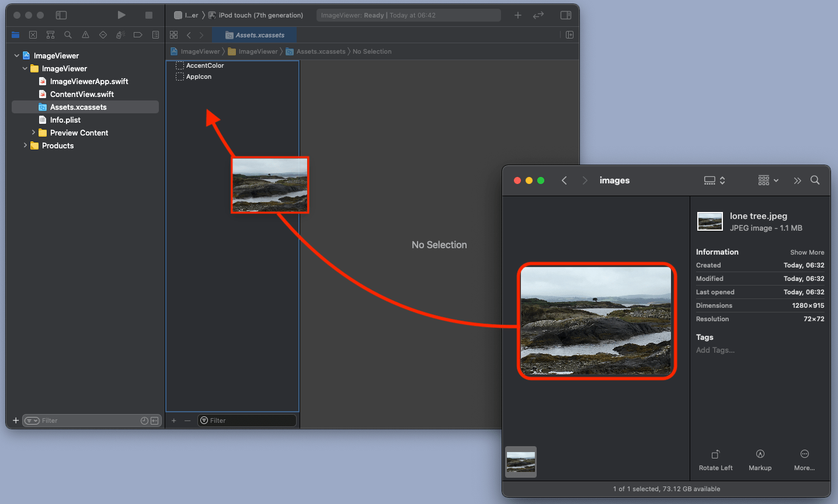
Task: Click the lone tree thumbnail in Finder
Action: coord(520,461)
